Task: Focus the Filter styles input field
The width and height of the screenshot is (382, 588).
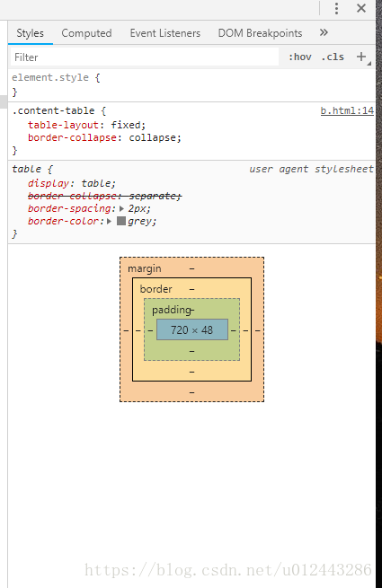Action: 145,57
